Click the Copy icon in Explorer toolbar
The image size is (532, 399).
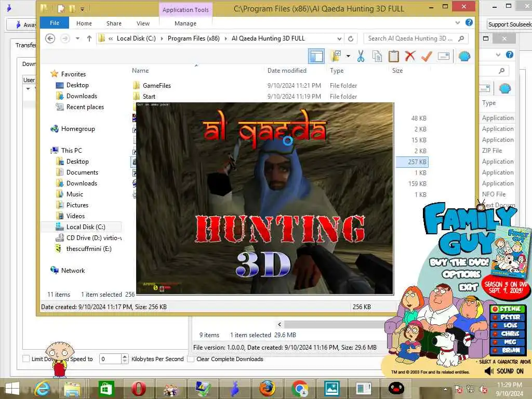point(377,56)
